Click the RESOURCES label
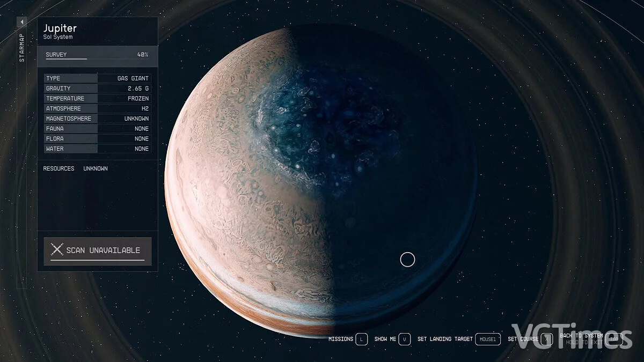Viewport: 644px width, 362px height. (58, 168)
